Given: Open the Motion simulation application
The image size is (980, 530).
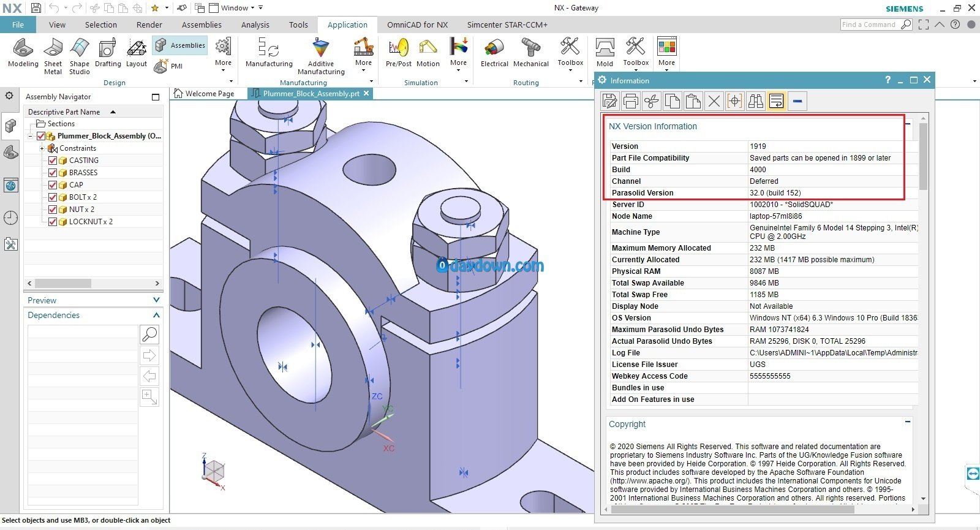Looking at the screenshot, I should (x=428, y=53).
